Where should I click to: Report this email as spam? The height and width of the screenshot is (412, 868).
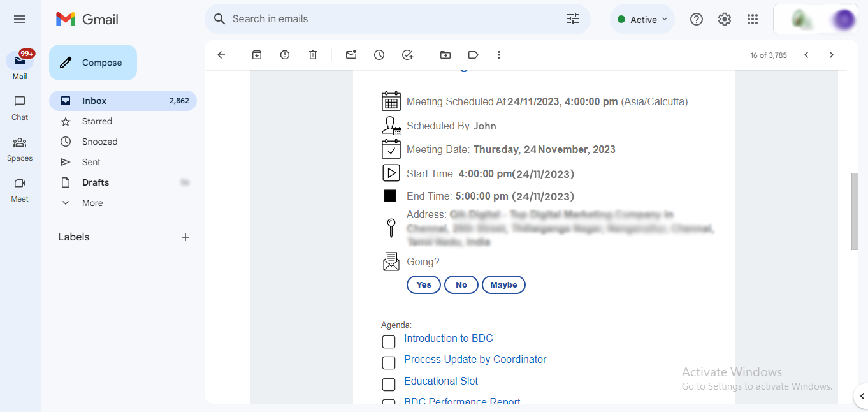point(285,55)
